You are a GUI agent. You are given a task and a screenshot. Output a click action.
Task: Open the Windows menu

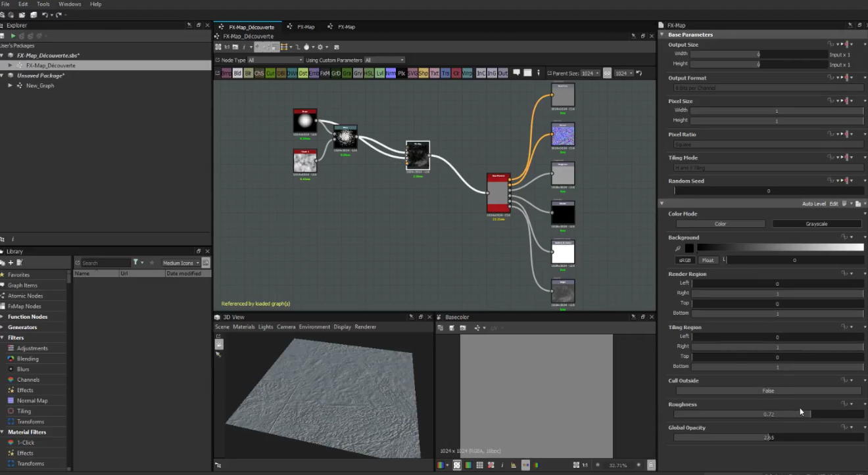click(70, 4)
